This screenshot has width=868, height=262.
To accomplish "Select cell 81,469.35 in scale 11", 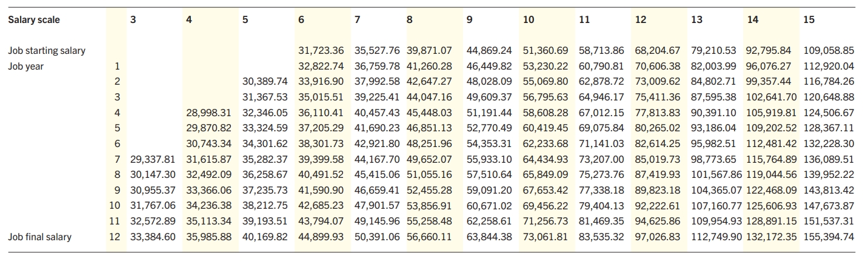I will click(x=602, y=221).
